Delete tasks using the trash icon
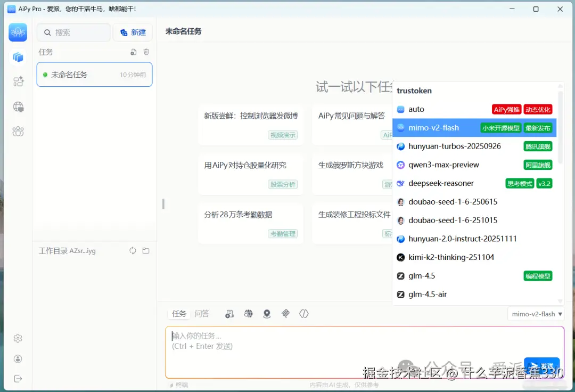575x392 pixels. 146,52
